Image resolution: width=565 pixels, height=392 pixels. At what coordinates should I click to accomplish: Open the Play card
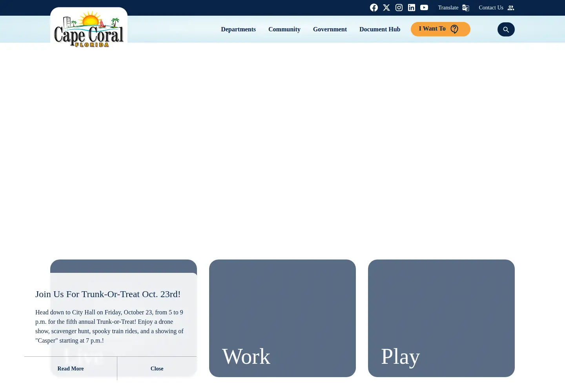pyautogui.click(x=441, y=318)
